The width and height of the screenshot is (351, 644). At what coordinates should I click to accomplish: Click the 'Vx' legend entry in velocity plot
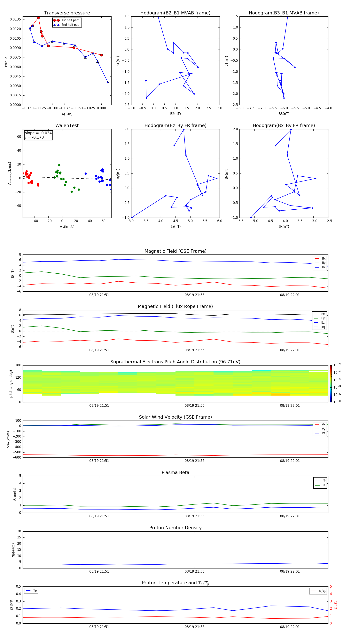(320, 424)
